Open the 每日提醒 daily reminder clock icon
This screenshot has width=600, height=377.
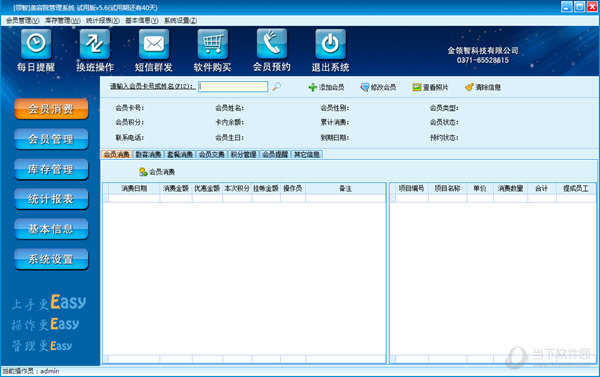(x=36, y=44)
